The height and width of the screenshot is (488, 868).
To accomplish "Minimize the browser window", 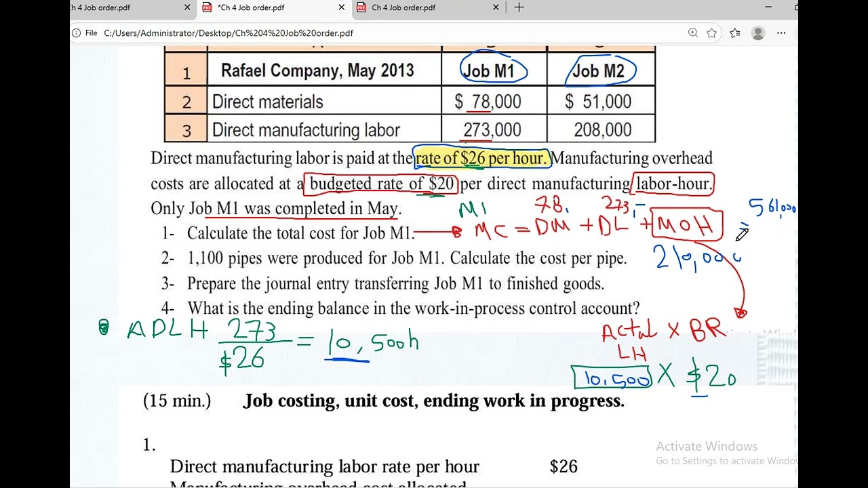I will 768,7.
